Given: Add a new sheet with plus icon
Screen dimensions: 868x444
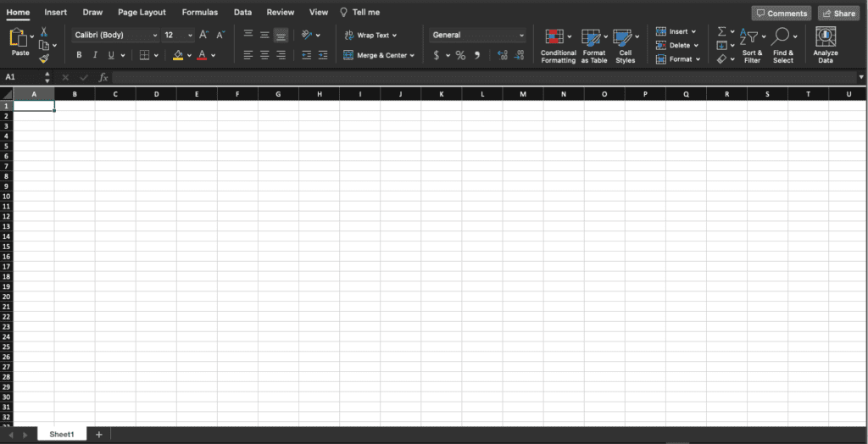Looking at the screenshot, I should (98, 435).
